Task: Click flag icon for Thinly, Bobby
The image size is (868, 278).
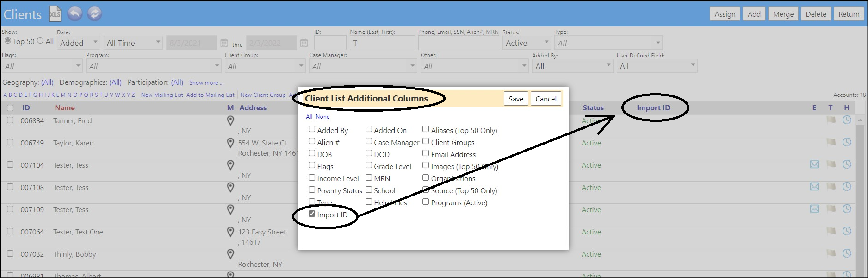Action: (831, 253)
